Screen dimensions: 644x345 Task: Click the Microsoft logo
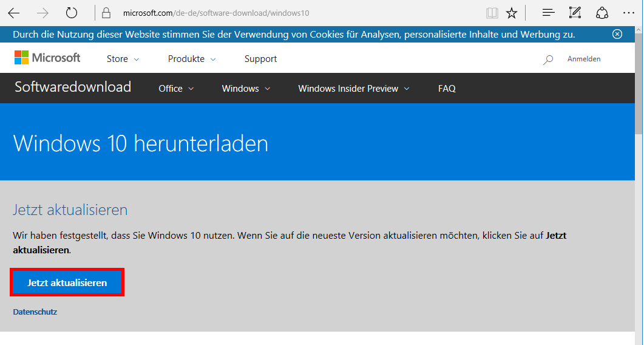pyautogui.click(x=47, y=58)
